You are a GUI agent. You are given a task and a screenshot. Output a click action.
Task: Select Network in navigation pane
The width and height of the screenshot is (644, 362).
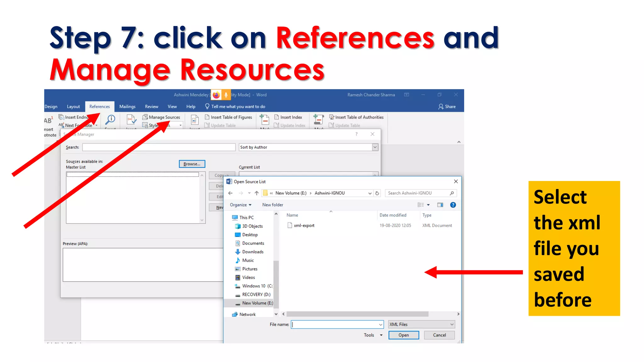244,314
